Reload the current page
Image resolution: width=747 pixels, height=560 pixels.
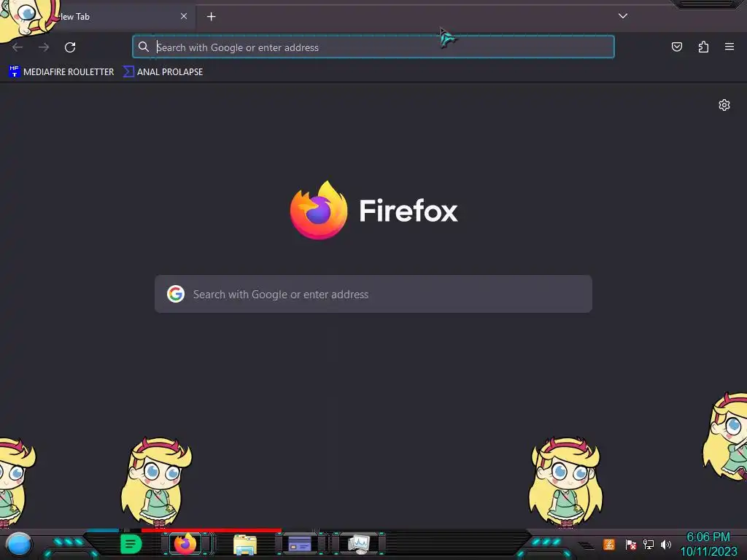(70, 47)
